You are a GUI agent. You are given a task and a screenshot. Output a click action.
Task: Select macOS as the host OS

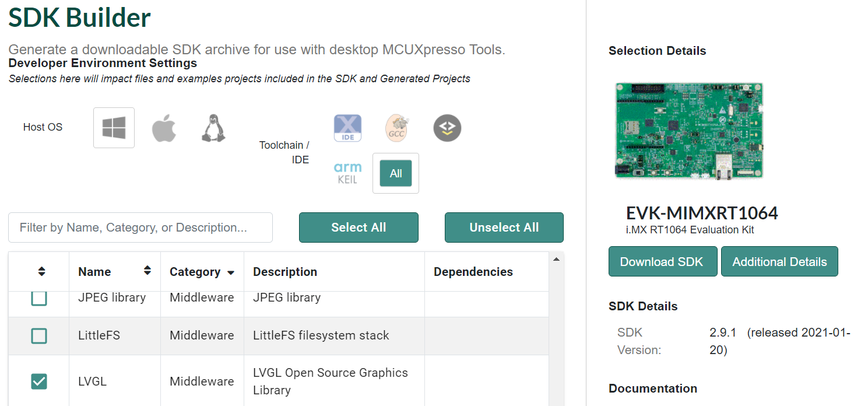click(x=164, y=127)
